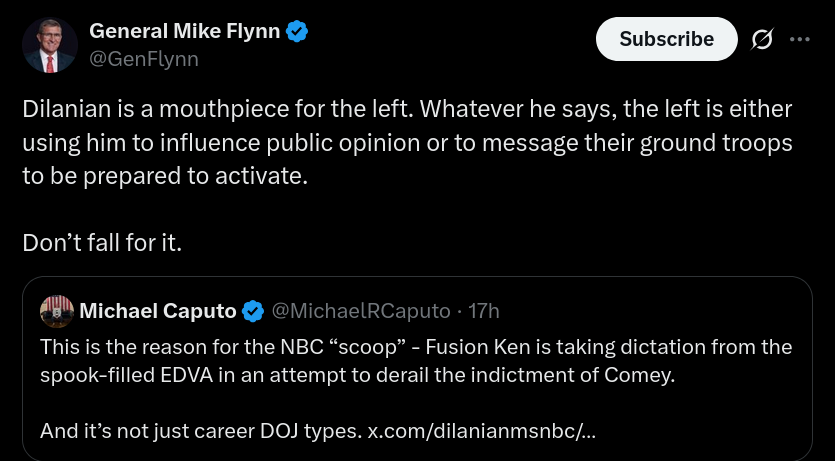Click the Michael Caputo display name

point(157,311)
